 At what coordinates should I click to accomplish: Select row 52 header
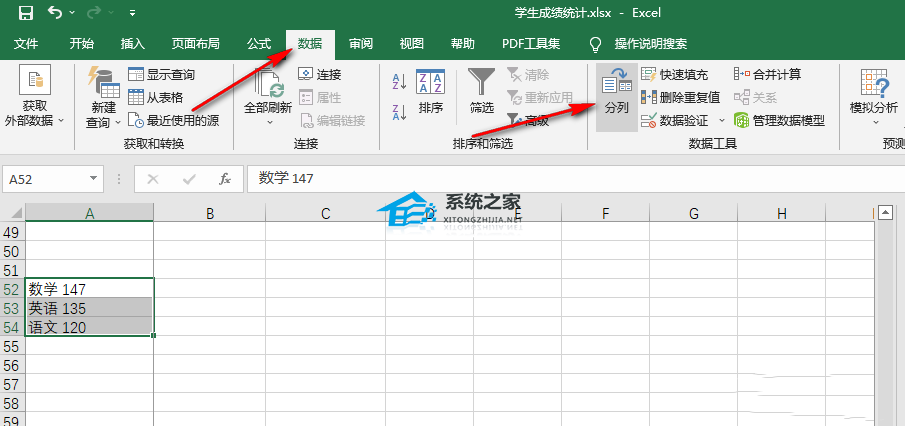pos(12,289)
